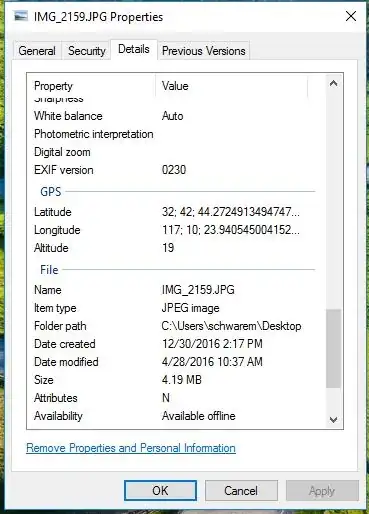Screen dimensions: 369x514
Task: Click the Auto white balance value
Action: point(172,116)
